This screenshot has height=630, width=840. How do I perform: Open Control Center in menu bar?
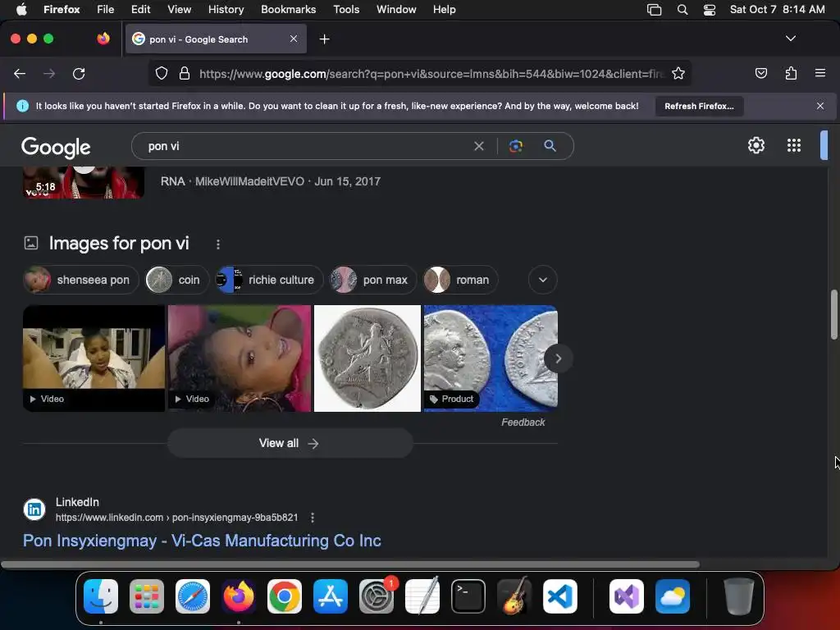point(710,10)
